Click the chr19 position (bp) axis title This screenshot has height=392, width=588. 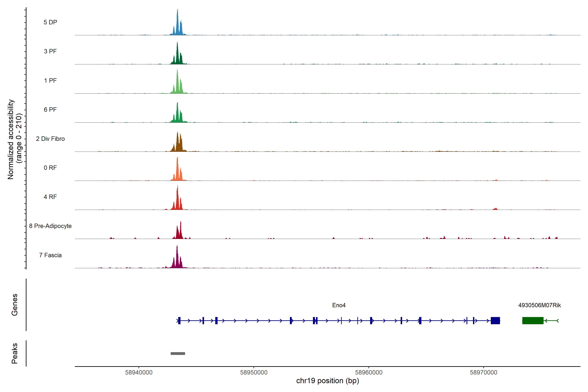pyautogui.click(x=327, y=381)
